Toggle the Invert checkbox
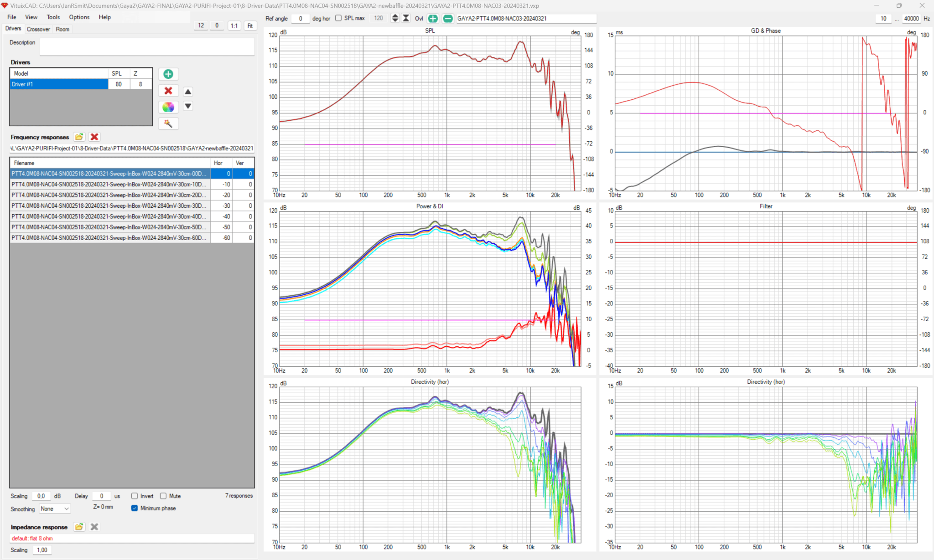934x560 pixels. [135, 496]
